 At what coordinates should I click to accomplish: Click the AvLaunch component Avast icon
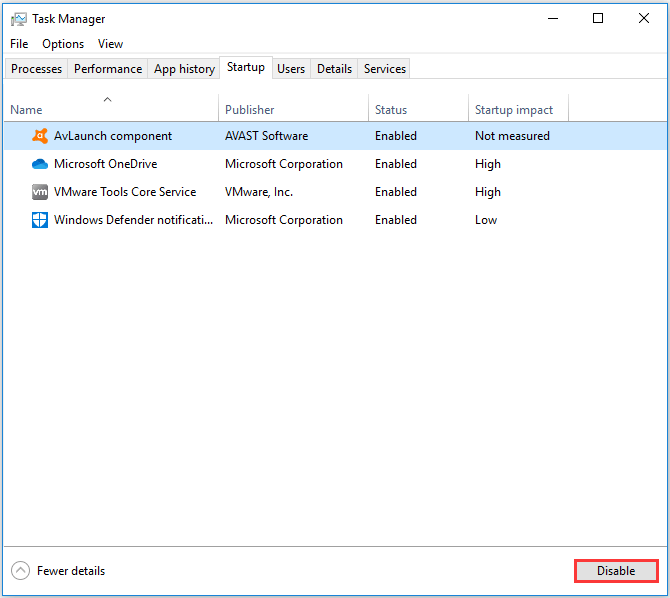click(40, 136)
